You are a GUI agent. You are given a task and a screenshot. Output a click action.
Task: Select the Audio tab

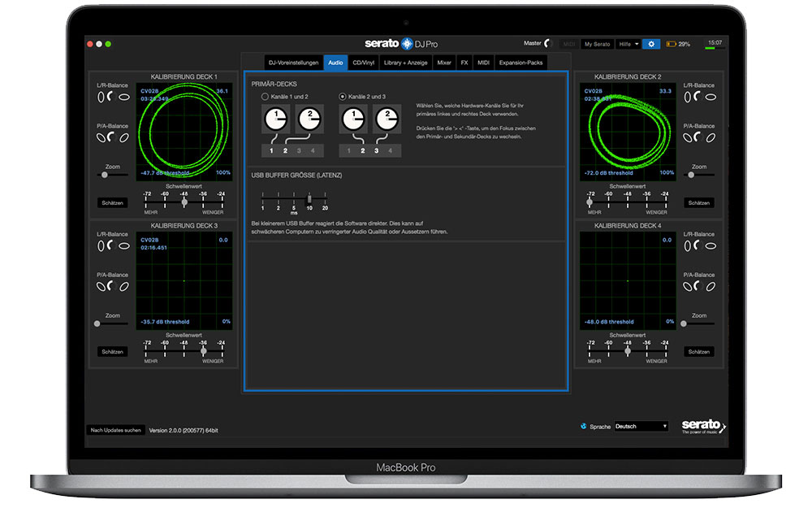pyautogui.click(x=335, y=63)
